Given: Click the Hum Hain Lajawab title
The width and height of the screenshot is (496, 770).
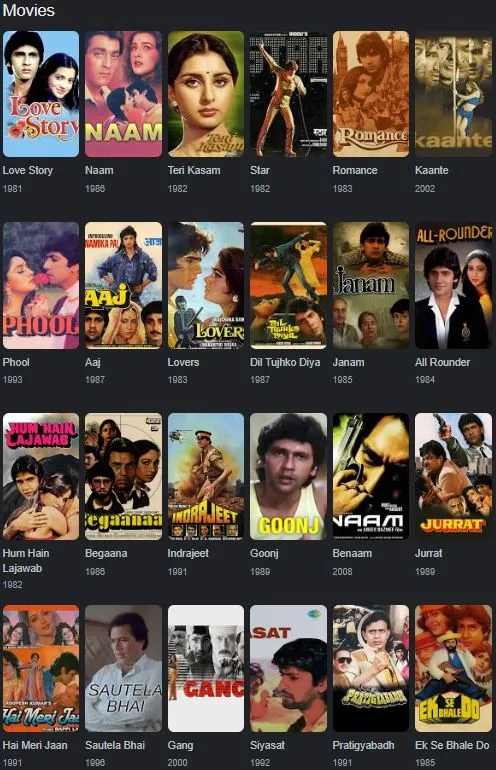Looking at the screenshot, I should click(26, 561).
